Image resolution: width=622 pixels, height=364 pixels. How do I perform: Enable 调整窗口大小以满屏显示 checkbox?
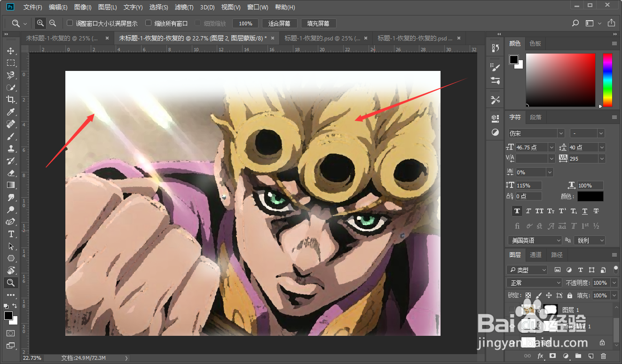coord(70,23)
